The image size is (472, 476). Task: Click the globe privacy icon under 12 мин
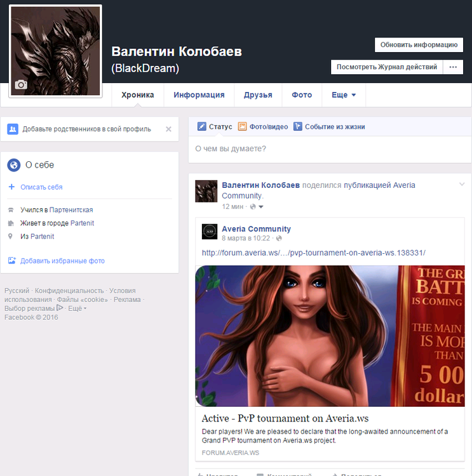253,207
